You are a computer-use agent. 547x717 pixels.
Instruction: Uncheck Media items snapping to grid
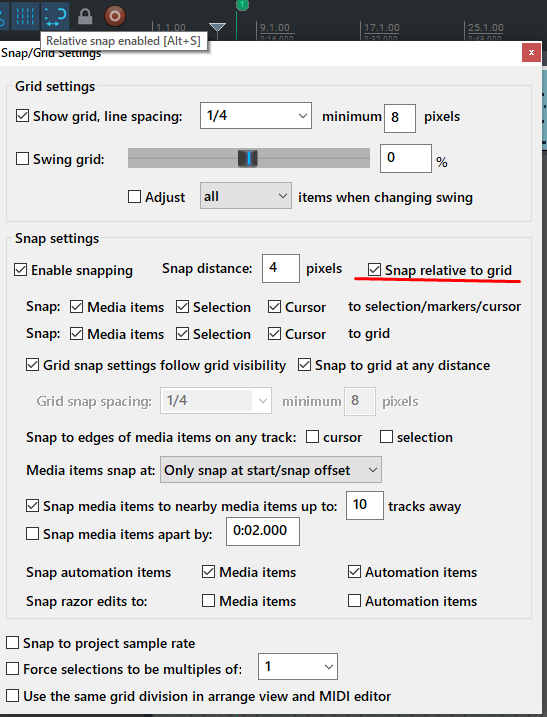click(x=76, y=334)
